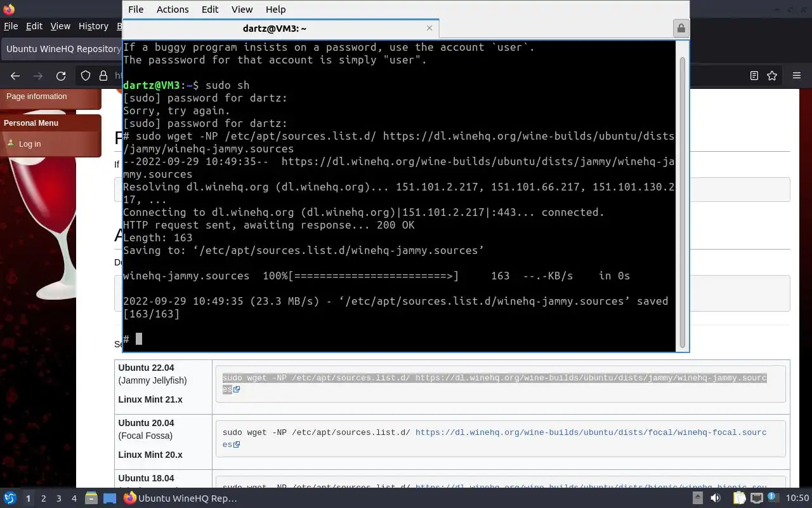The image size is (812, 508).
Task: Click the Firefox icon in the taskbar button
Action: (x=129, y=498)
